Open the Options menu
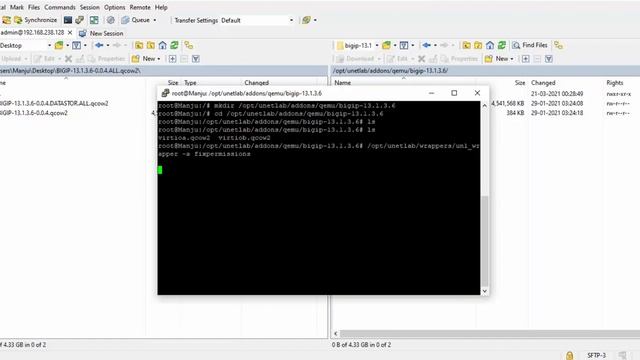The width and height of the screenshot is (640, 360). 114,7
